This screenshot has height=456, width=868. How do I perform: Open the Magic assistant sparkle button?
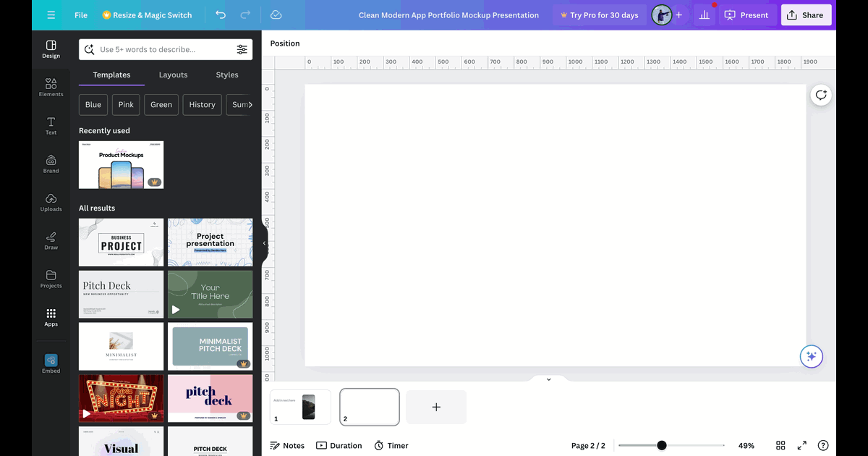(x=812, y=356)
